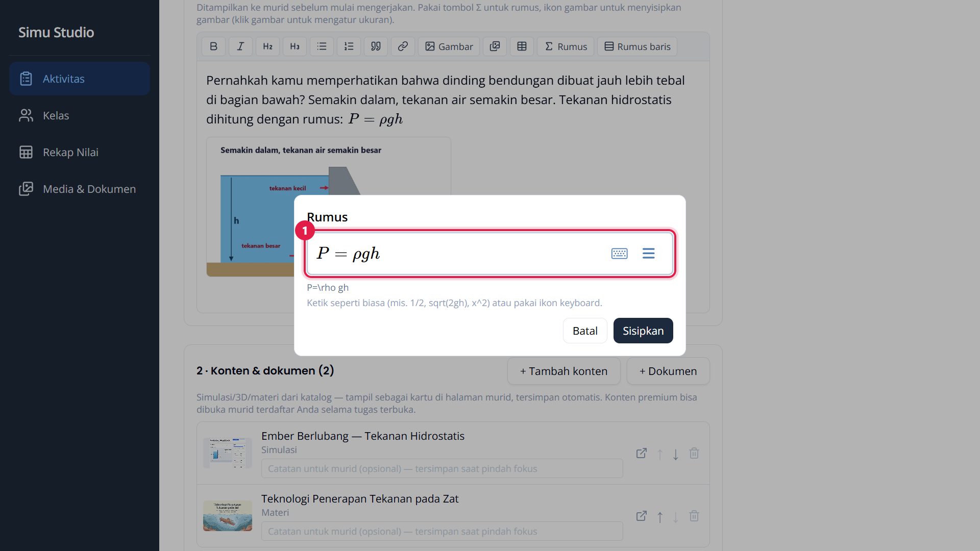Select the Ember Berlubang thumbnail
The height and width of the screenshot is (551, 980).
(x=228, y=453)
